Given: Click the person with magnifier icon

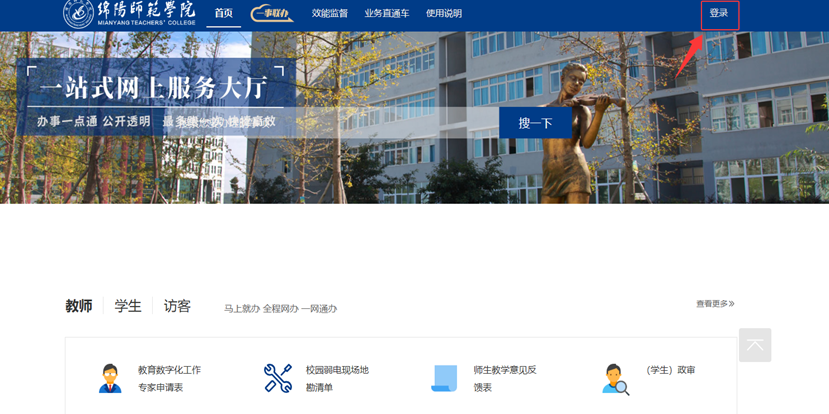Looking at the screenshot, I should [x=615, y=378].
